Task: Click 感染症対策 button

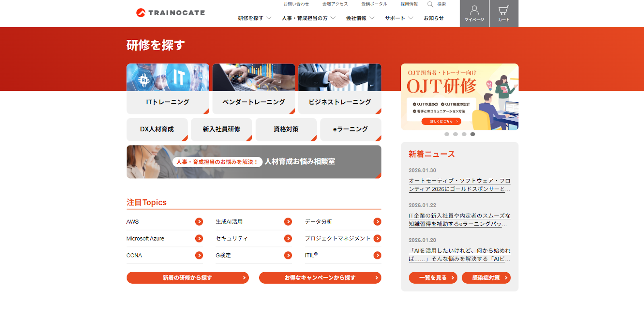Action: click(486, 278)
